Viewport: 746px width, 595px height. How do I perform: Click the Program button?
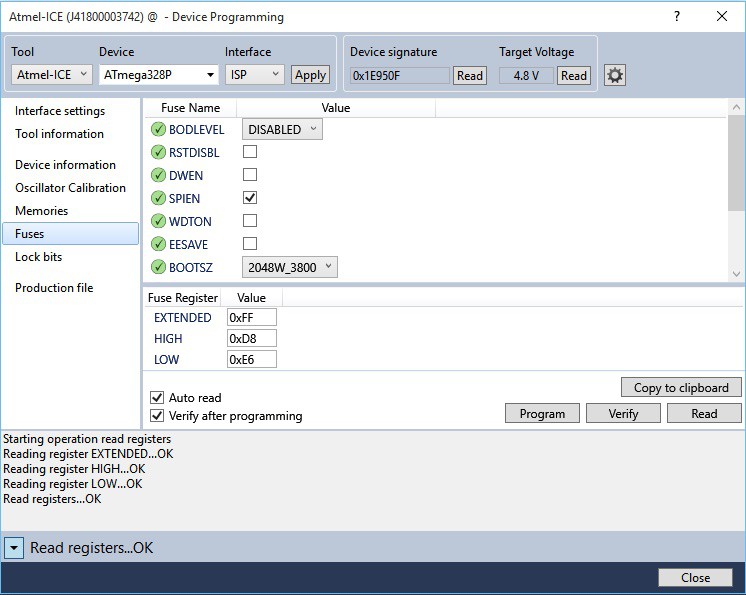pyautogui.click(x=542, y=413)
